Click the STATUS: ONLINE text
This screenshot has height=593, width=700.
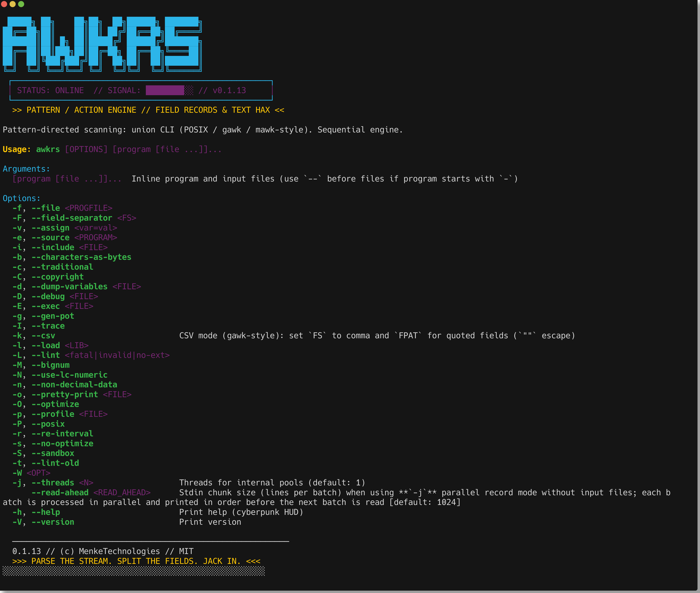click(x=50, y=90)
